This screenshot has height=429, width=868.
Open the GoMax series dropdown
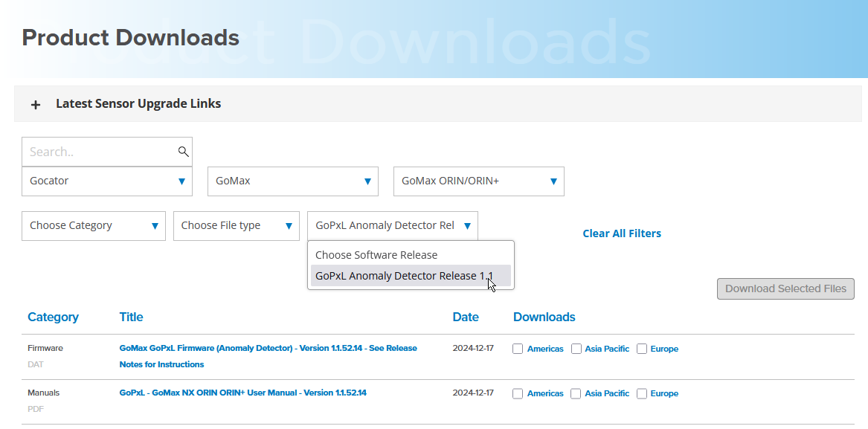(293, 181)
